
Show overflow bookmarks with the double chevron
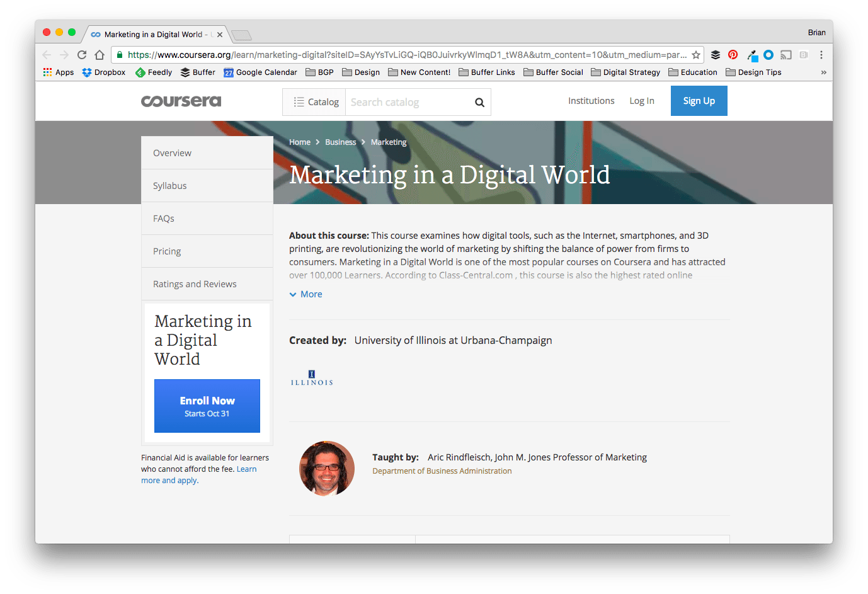823,72
